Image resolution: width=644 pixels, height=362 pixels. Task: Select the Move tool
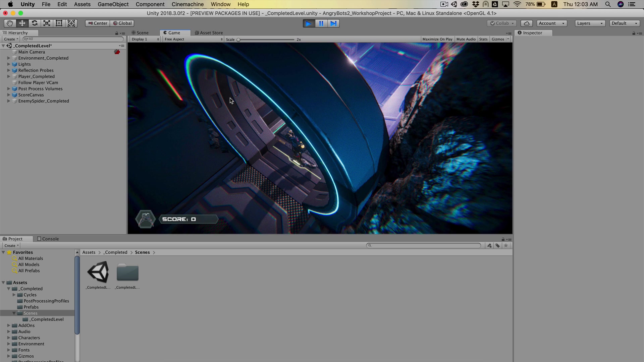point(22,23)
